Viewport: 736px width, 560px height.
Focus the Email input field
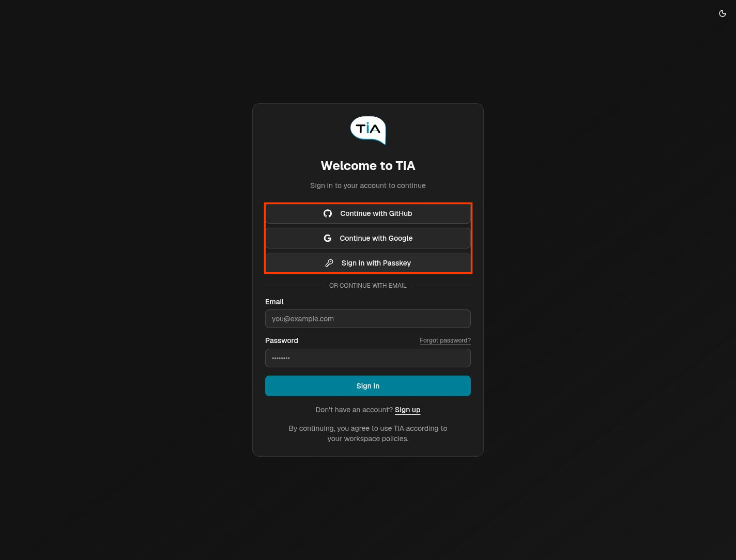368,319
